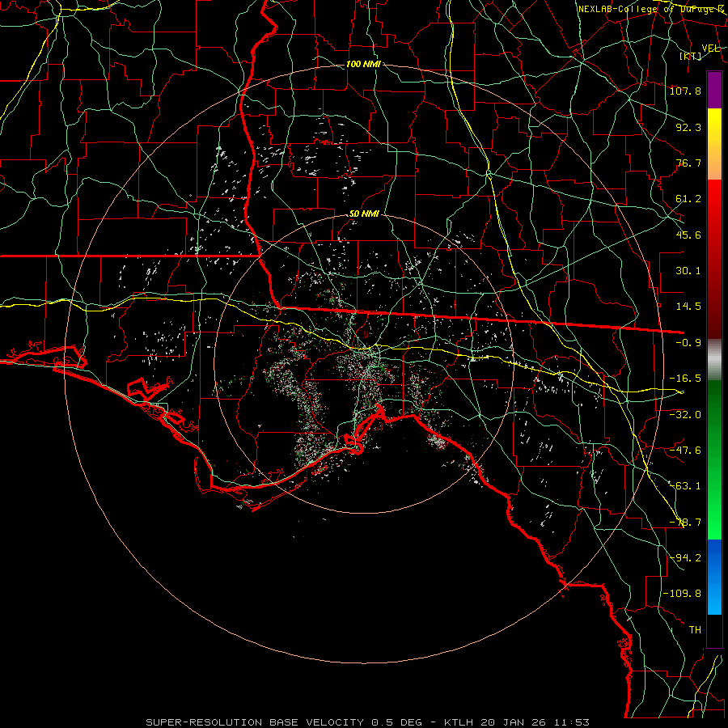Pick the purple segment of the color bar

(x=714, y=91)
